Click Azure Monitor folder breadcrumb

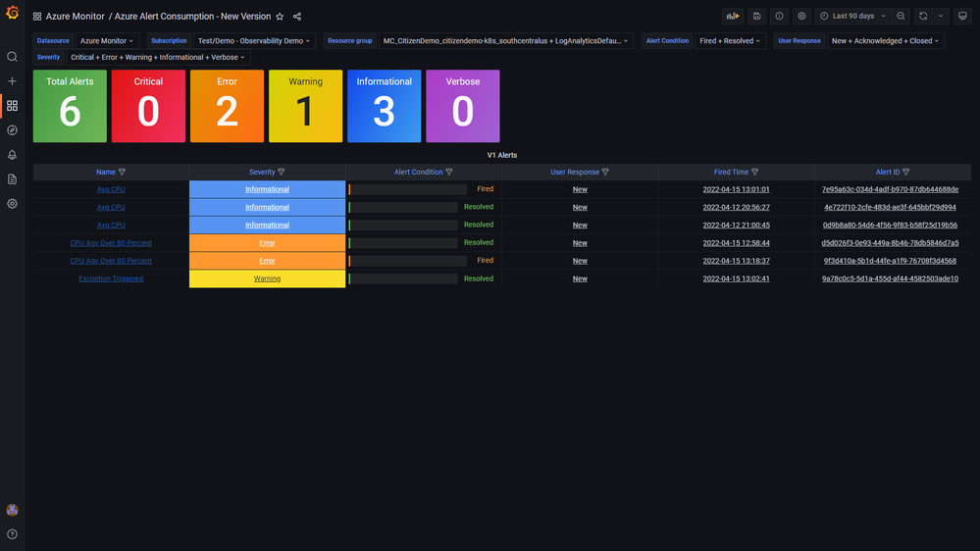click(x=75, y=17)
